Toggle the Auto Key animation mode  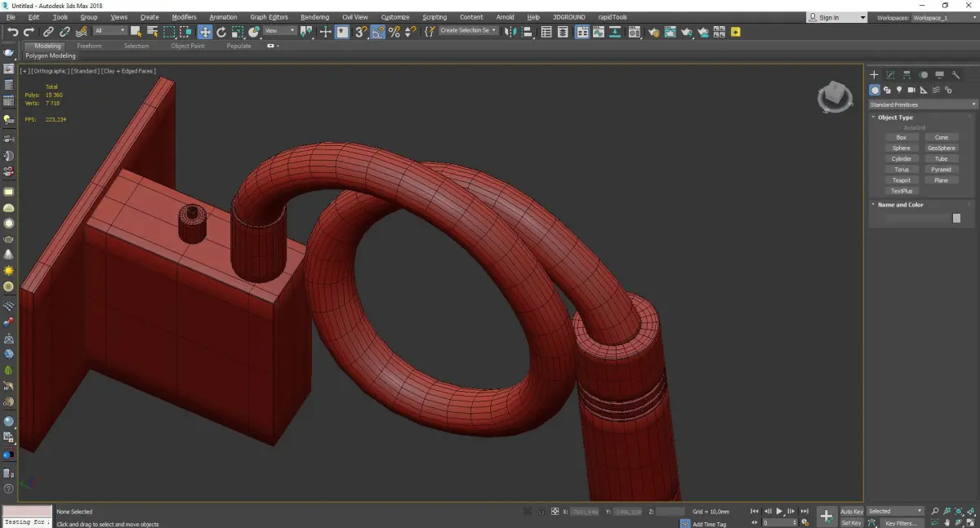point(852,512)
